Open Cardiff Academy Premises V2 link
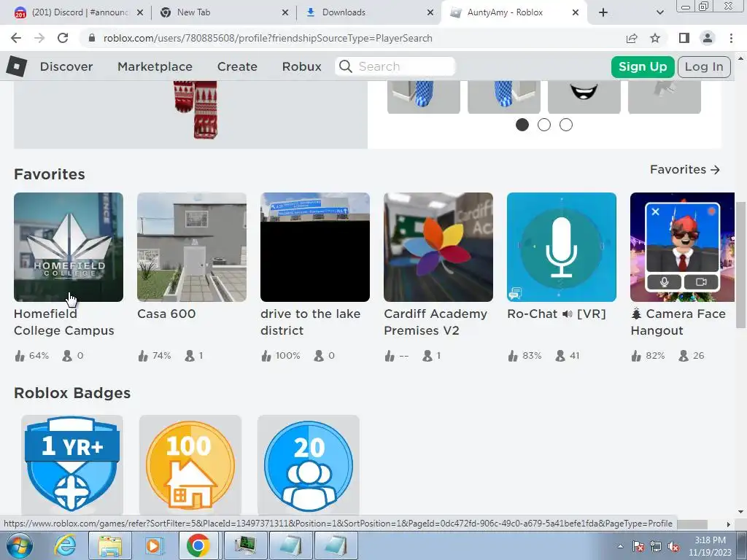 pos(436,322)
